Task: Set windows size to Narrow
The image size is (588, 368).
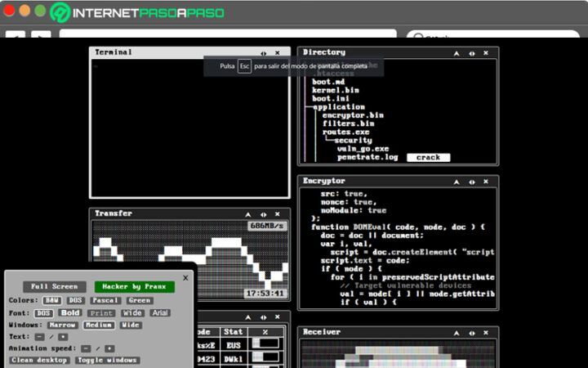Action: point(63,325)
